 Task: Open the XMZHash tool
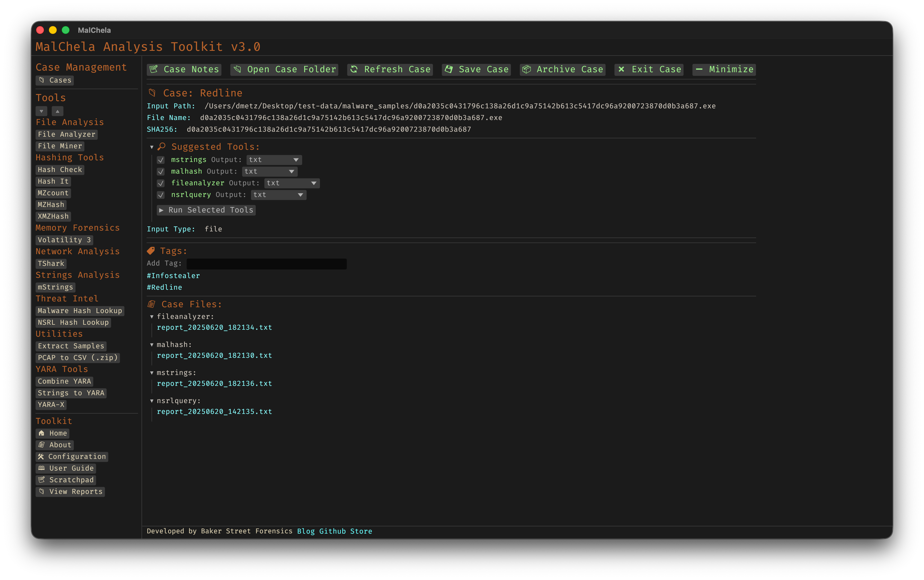click(x=53, y=216)
